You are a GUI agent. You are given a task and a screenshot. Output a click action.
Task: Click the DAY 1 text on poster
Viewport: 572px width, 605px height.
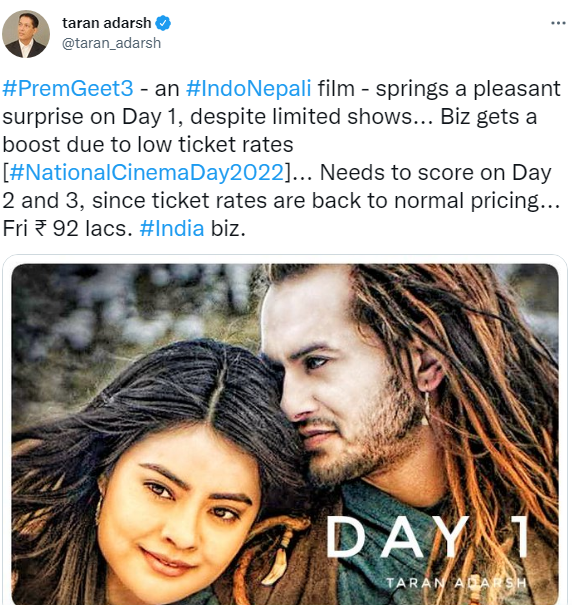click(427, 537)
